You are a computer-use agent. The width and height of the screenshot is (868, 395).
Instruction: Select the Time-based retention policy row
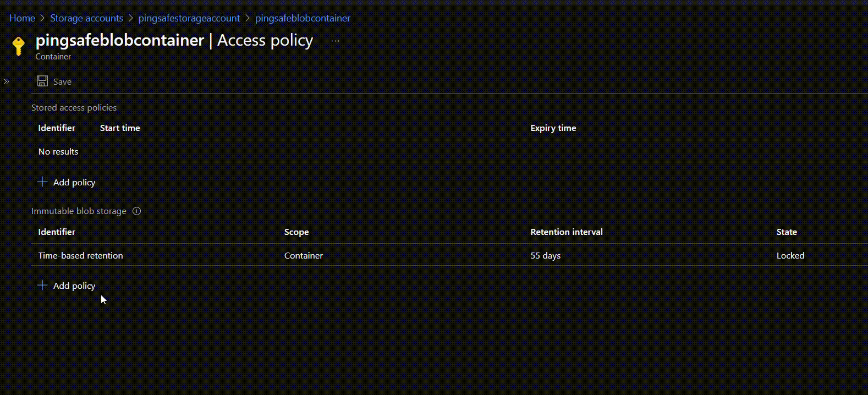(80, 256)
